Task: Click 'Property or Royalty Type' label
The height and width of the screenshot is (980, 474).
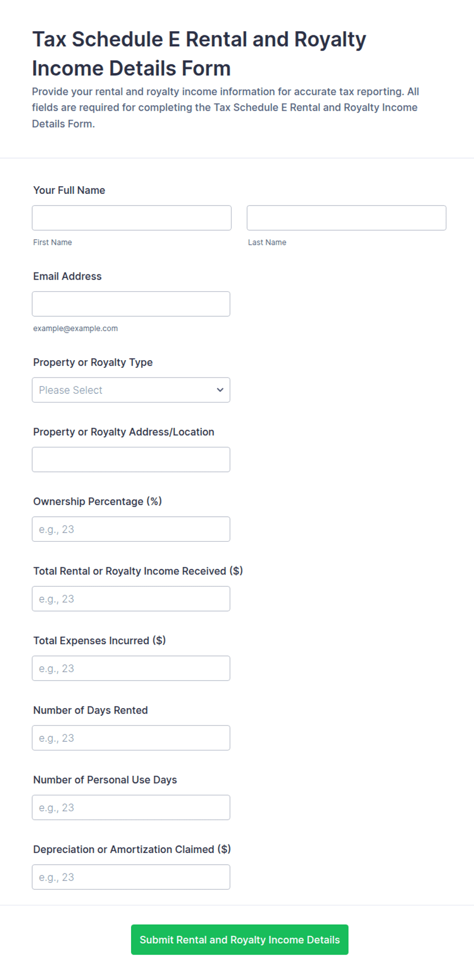Action: click(x=93, y=362)
